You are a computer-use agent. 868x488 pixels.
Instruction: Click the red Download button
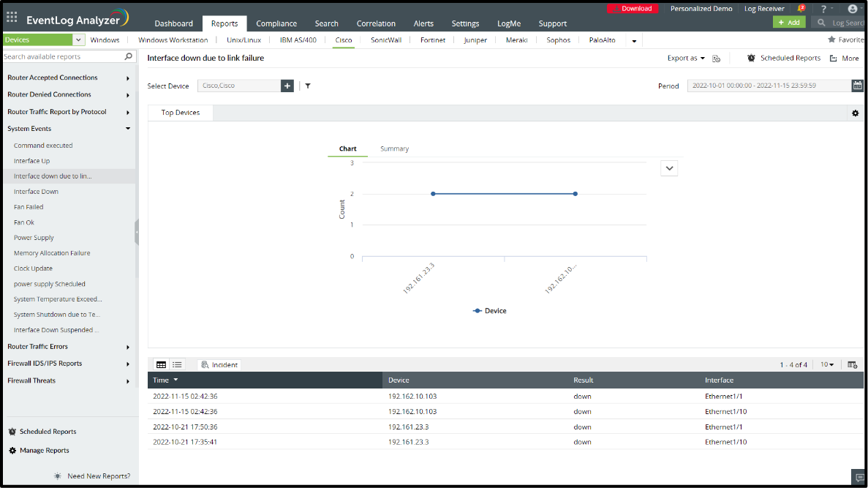tap(633, 8)
